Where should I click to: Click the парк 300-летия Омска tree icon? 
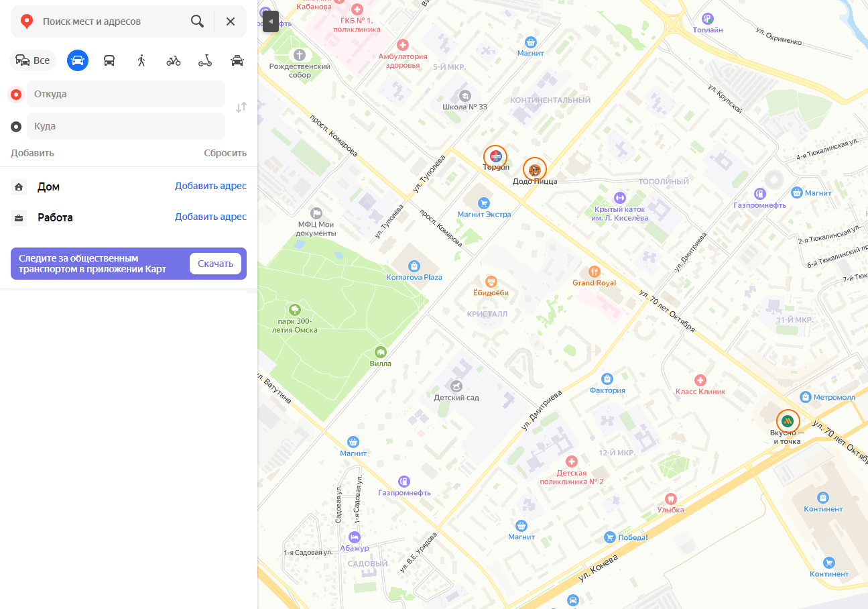294,309
